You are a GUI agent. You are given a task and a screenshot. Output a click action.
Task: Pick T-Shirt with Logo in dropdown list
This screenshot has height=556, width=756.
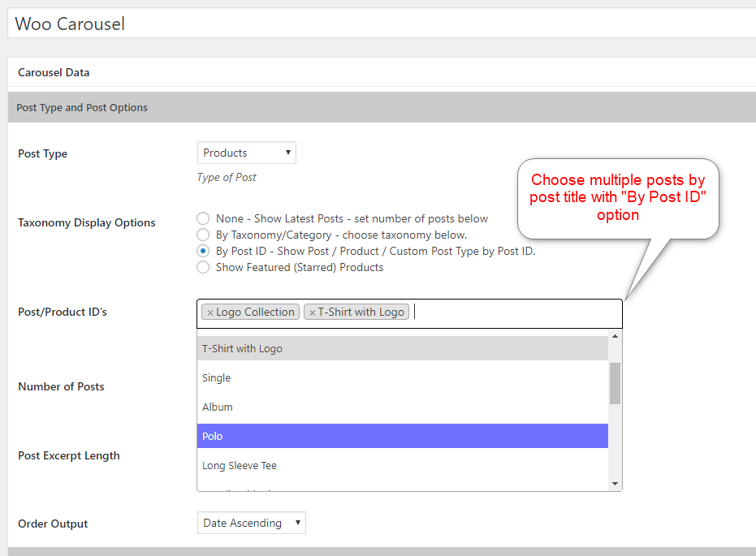click(x=402, y=348)
